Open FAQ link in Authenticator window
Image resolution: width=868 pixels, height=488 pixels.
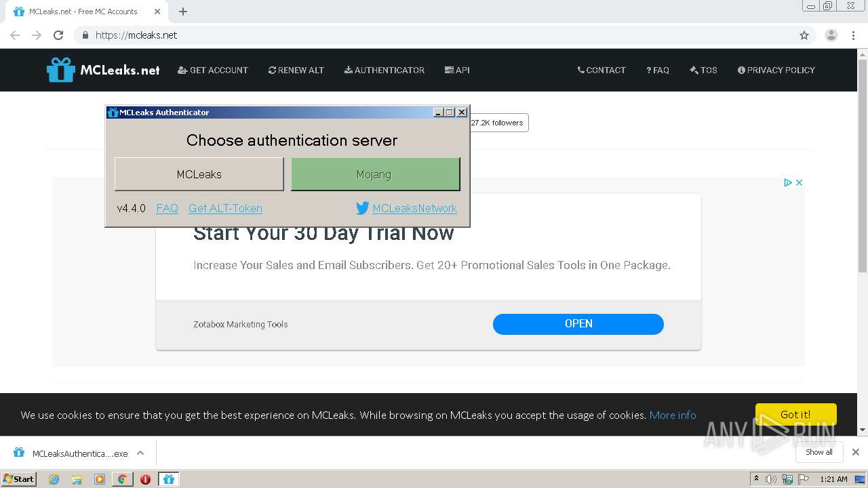pyautogui.click(x=167, y=208)
